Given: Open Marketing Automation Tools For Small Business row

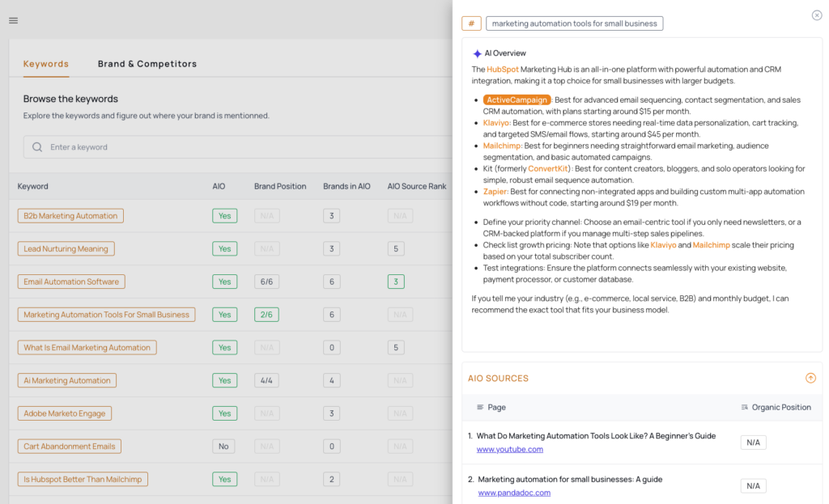Looking at the screenshot, I should 106,315.
